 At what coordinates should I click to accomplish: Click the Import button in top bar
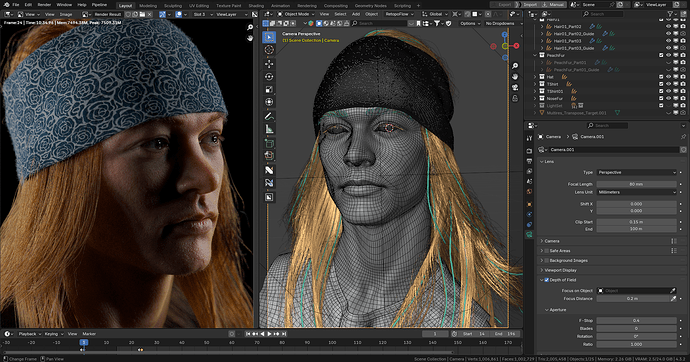pyautogui.click(x=530, y=5)
